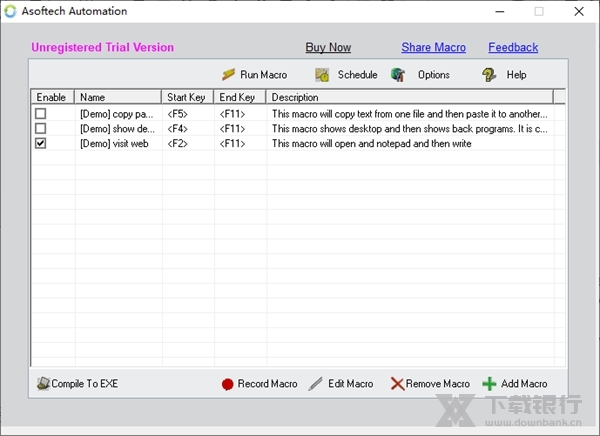The width and height of the screenshot is (600, 436).
Task: Sort by the Name column header
Action: 118,98
